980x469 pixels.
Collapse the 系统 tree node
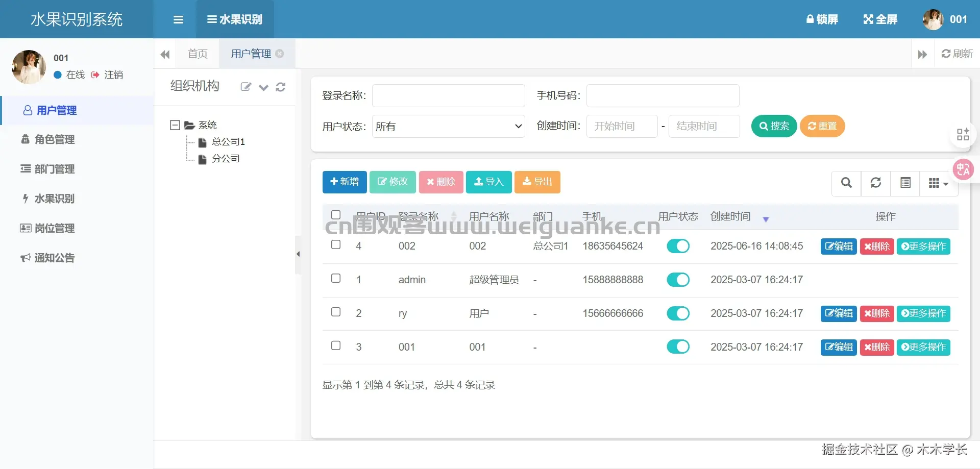click(175, 125)
